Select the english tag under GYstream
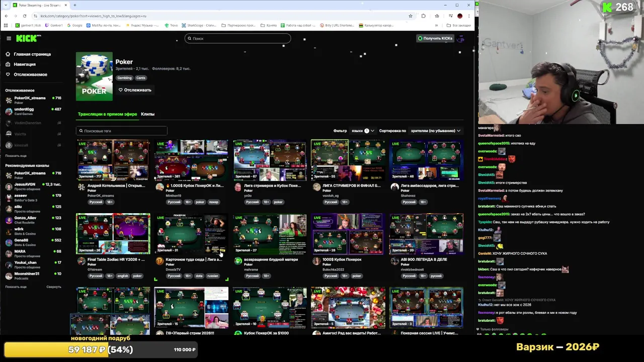 [123, 276]
